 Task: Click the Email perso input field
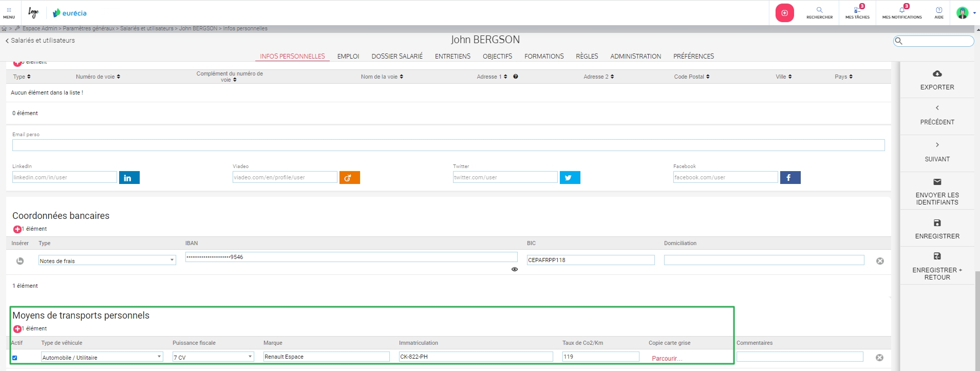448,145
